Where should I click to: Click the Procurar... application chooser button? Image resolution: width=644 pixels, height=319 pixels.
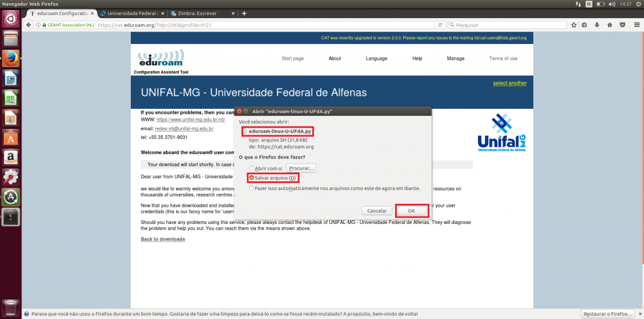click(x=301, y=168)
